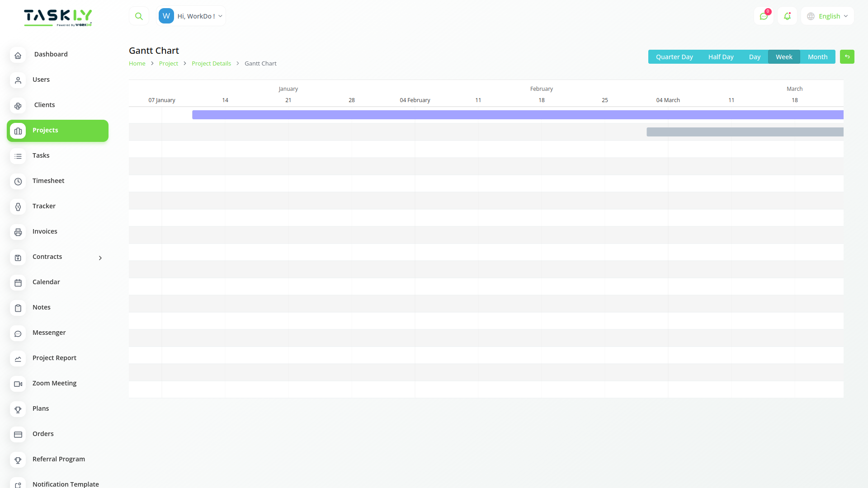
Task: Switch to Day view on Gantt chart
Action: click(x=755, y=56)
